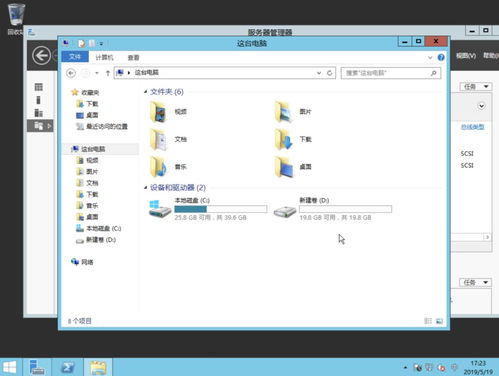499x376 pixels.
Task: Open upper Tasks dropdown in Server Manager
Action: tap(476, 87)
